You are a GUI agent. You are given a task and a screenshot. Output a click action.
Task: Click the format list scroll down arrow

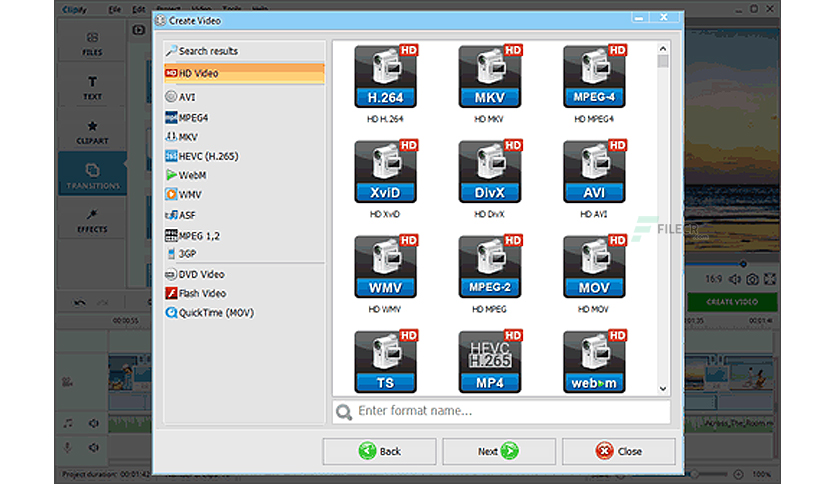(663, 389)
